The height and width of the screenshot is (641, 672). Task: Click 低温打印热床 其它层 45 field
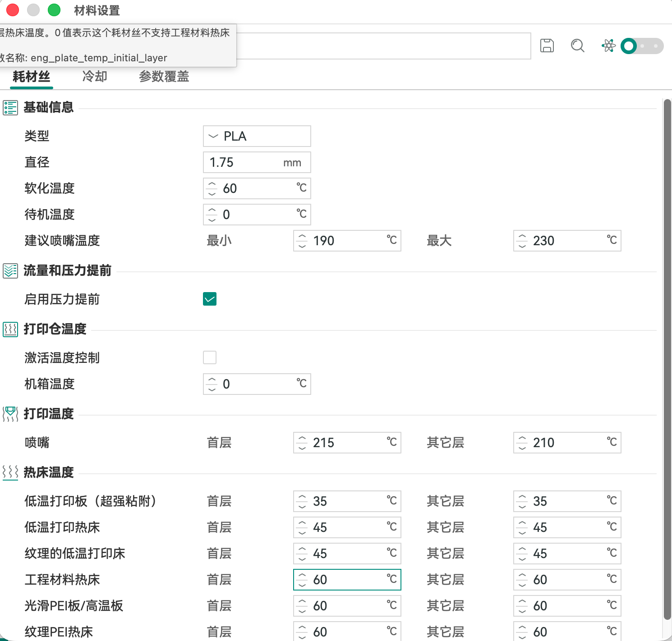point(567,527)
